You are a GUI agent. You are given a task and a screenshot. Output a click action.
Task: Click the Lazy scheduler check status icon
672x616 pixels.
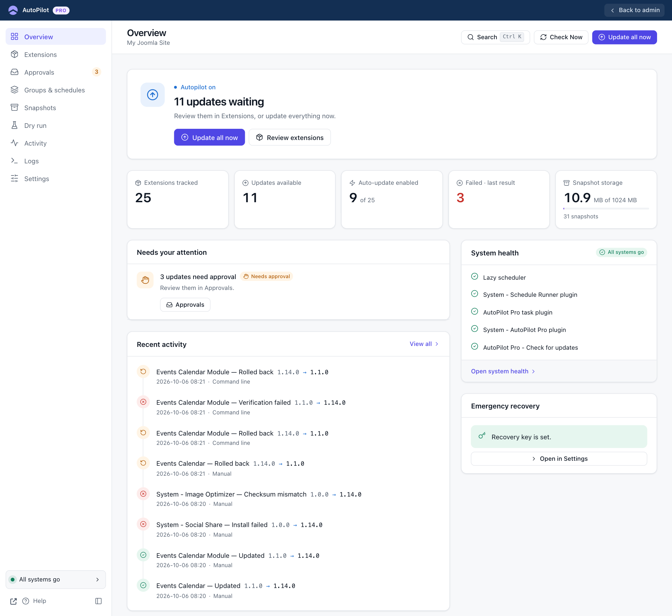[x=475, y=276]
